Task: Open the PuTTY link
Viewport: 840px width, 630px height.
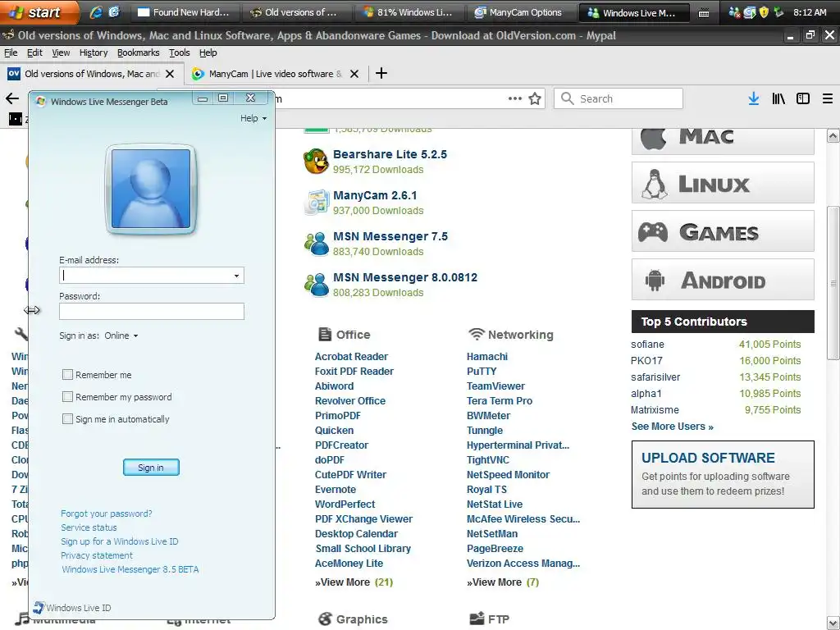Action: (x=481, y=371)
